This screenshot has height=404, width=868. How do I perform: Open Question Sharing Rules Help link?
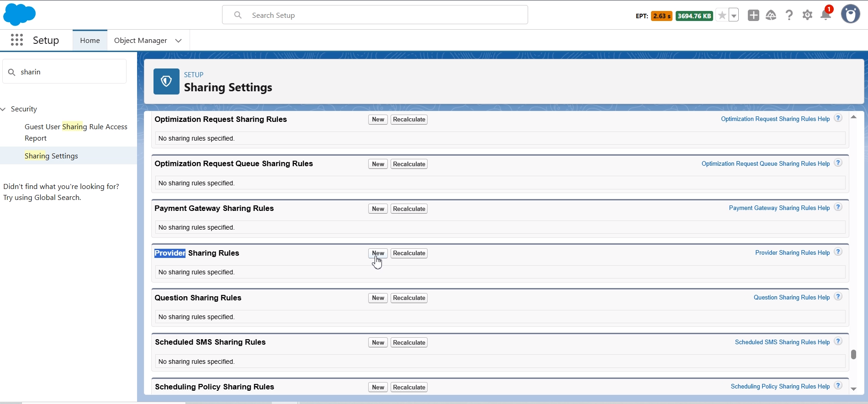click(792, 297)
